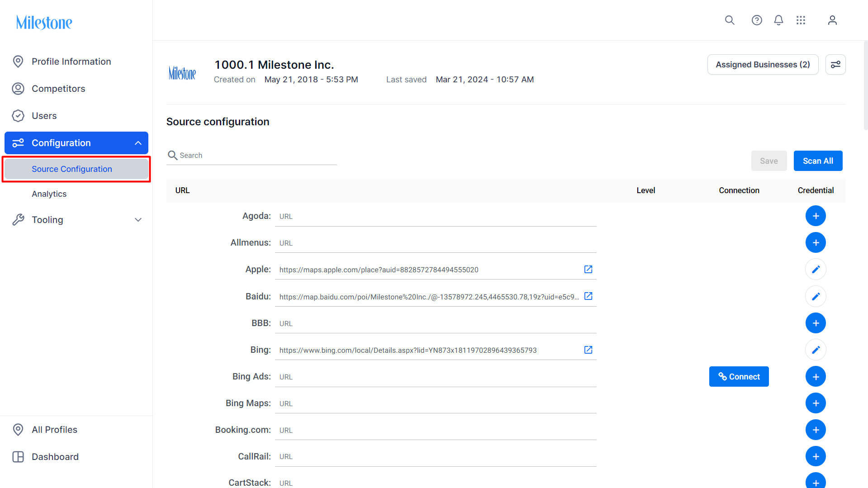Viewport: 868px width, 488px height.
Task: Go to Dashboard
Action: click(76, 457)
